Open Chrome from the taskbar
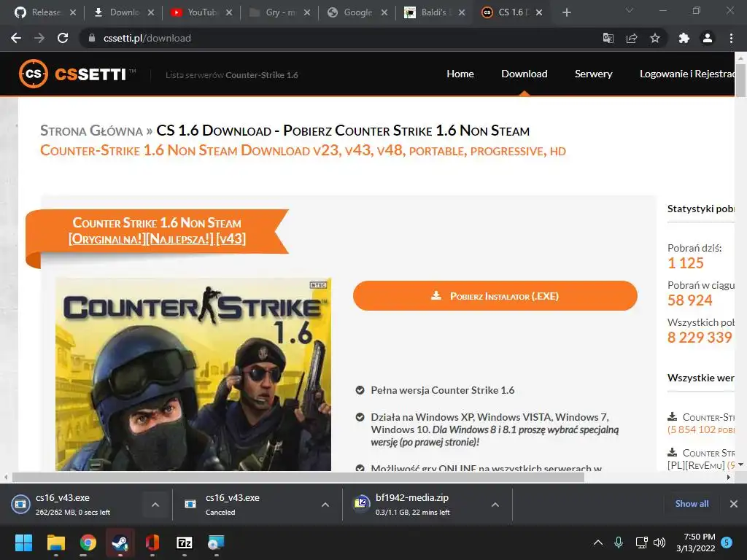Screen dimensions: 747x560 point(88,542)
